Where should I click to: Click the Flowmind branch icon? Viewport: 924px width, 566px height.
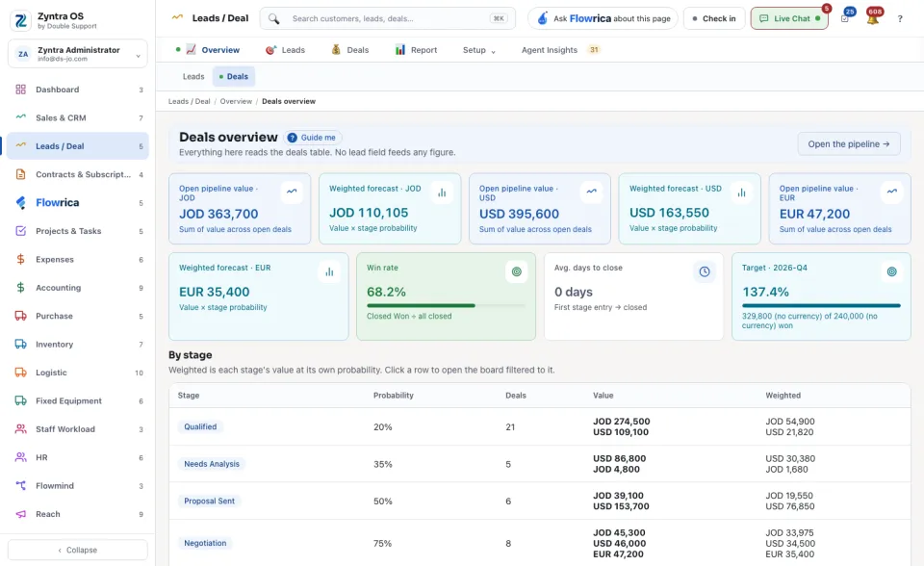click(x=20, y=486)
